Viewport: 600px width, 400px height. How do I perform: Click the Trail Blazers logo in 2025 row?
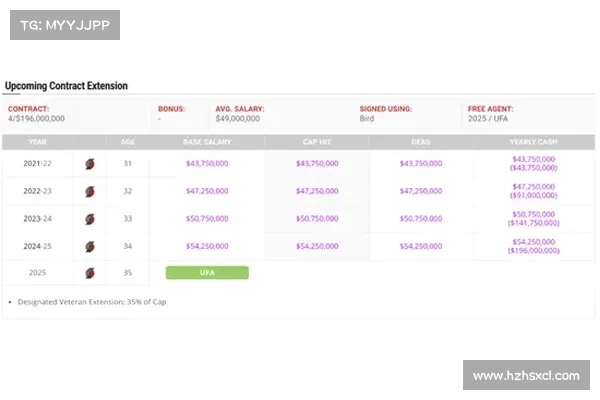tap(90, 273)
